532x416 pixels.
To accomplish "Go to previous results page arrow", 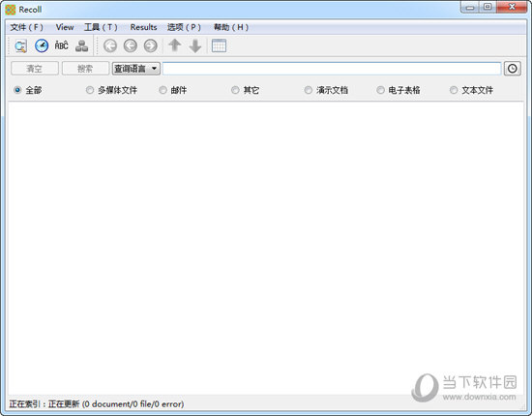I will (x=131, y=45).
